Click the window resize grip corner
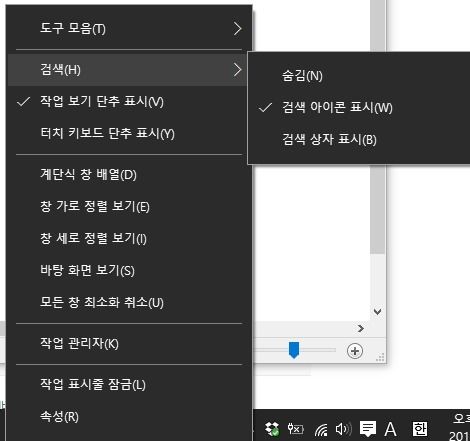Screen dimensions: 470x441 pyautogui.click(x=380, y=358)
